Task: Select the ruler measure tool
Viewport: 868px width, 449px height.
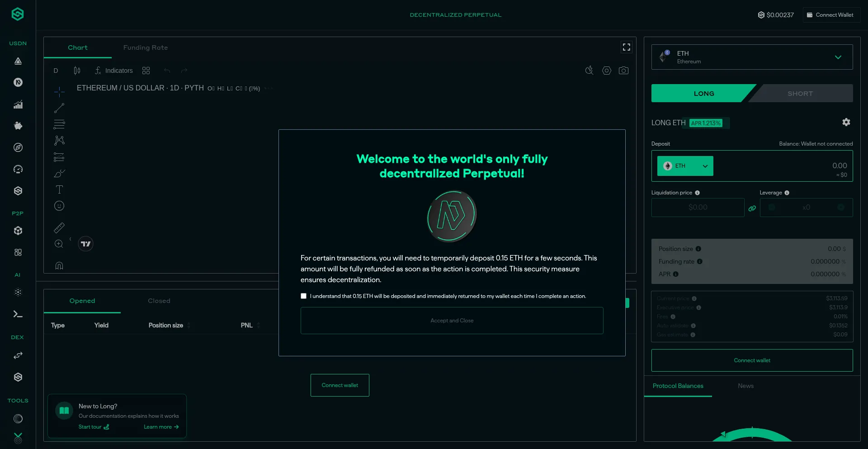Action: tap(59, 227)
